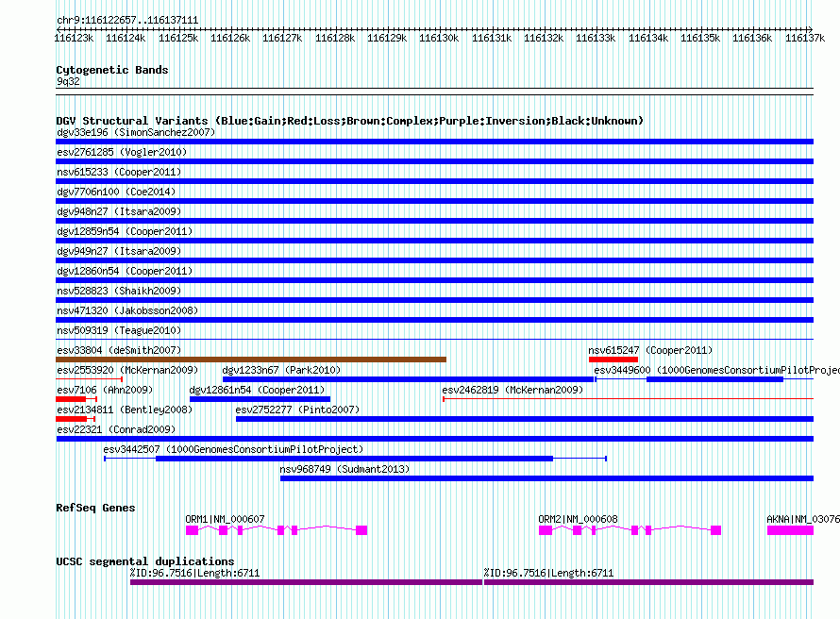Open variant label dgv12859n54 (Cooper2011)
Screen dimensions: 840x619
tap(125, 231)
